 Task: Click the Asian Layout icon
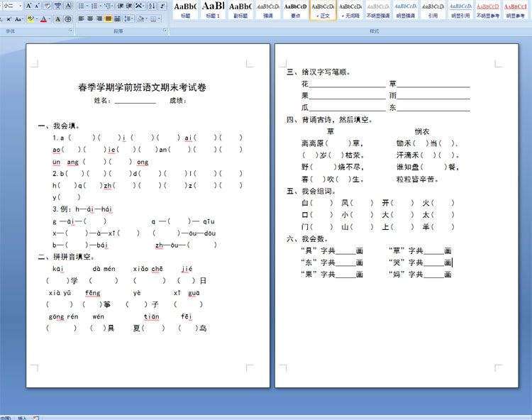tap(139, 6)
